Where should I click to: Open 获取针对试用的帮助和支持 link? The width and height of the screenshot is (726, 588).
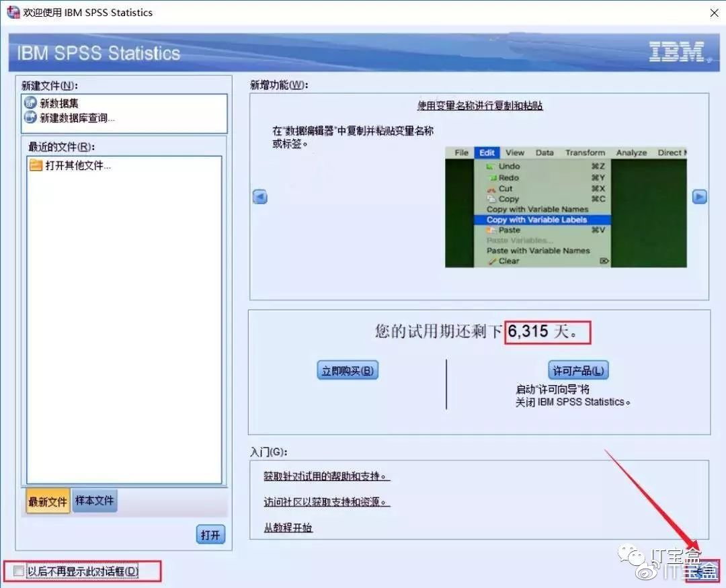[327, 476]
